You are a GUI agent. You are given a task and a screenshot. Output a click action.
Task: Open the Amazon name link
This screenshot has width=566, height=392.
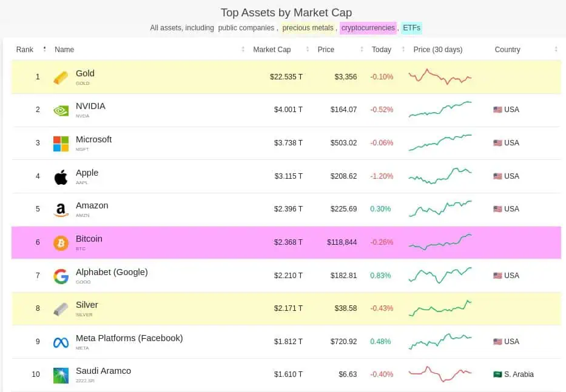click(92, 205)
